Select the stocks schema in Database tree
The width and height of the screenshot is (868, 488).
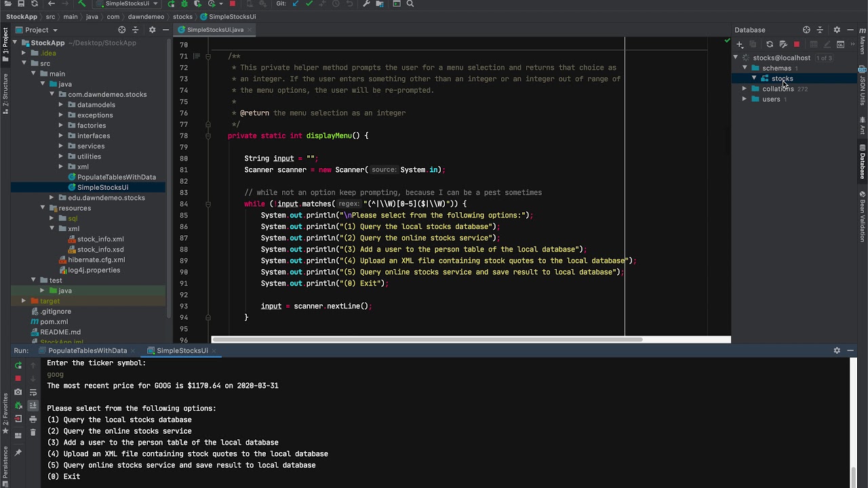[x=782, y=79]
